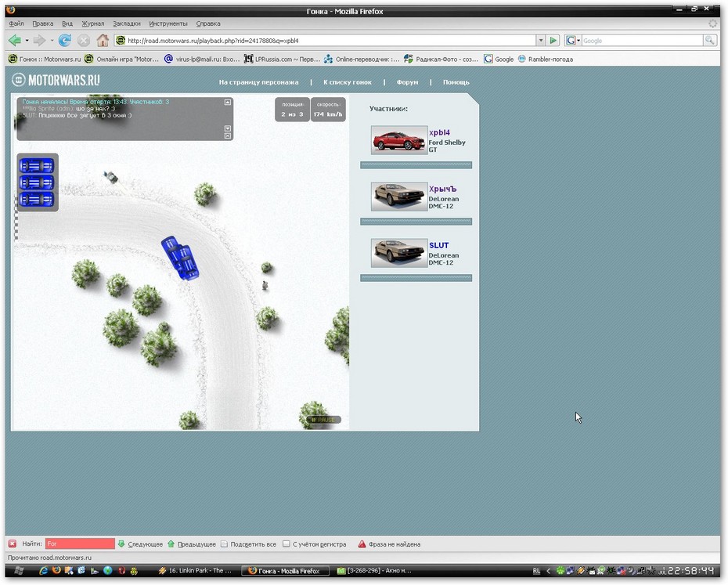Close the find bar with the red X
This screenshot has height=585, width=728.
tap(13, 543)
